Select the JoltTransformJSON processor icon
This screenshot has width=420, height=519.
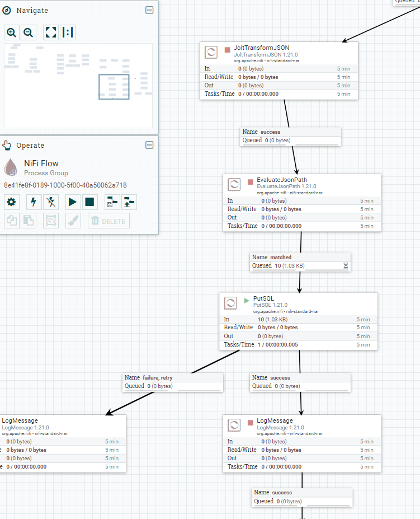(211, 52)
